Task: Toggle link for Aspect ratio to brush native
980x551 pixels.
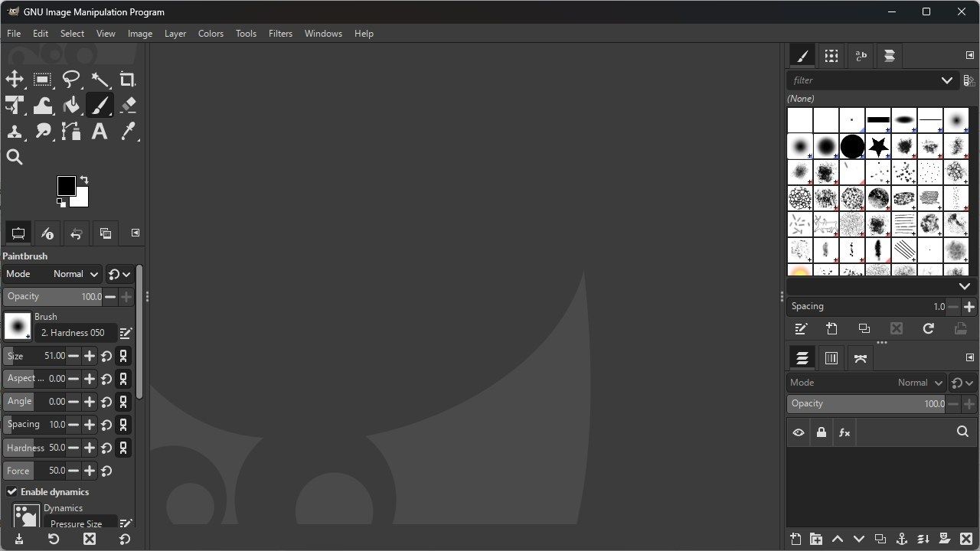Action: pyautogui.click(x=123, y=379)
